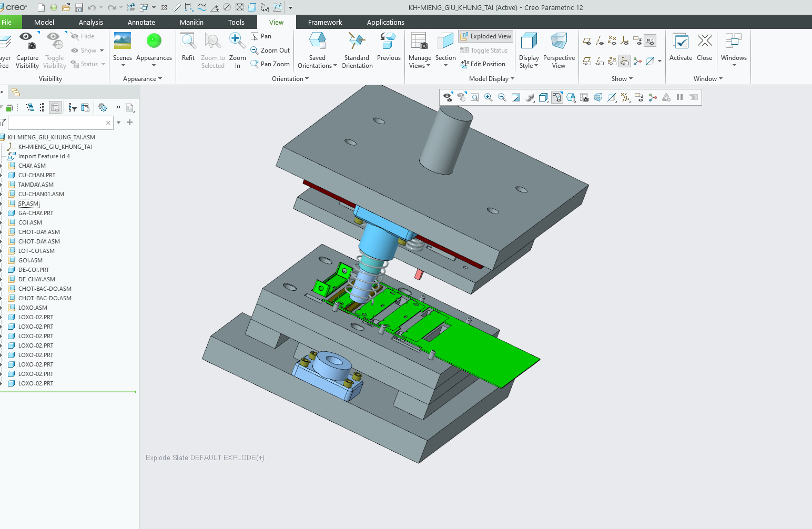The image size is (812, 529).
Task: Toggle the Exploded View button
Action: (x=485, y=36)
